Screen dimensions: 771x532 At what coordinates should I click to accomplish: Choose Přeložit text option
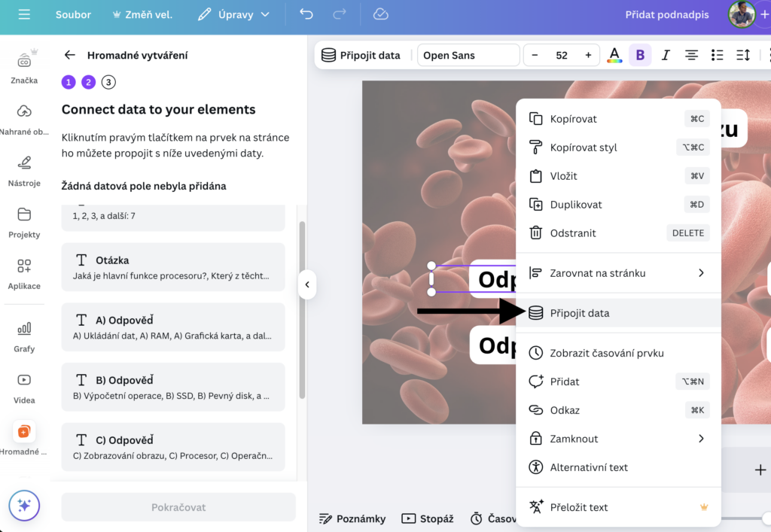(619, 507)
